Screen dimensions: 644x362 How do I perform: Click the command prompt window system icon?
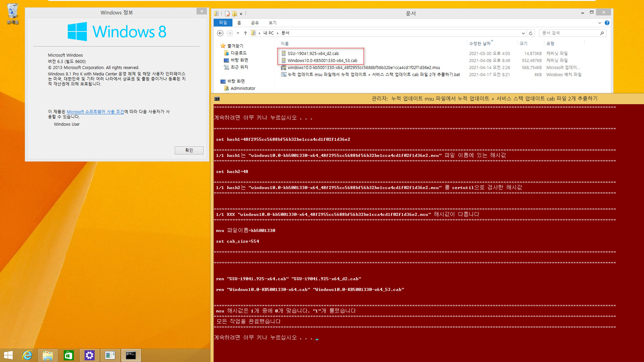point(217,99)
